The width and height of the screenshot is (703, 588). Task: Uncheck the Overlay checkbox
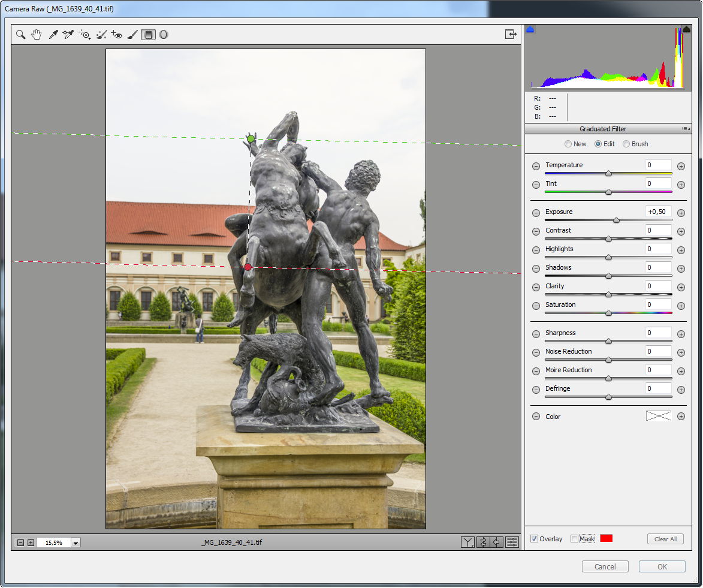pyautogui.click(x=534, y=539)
